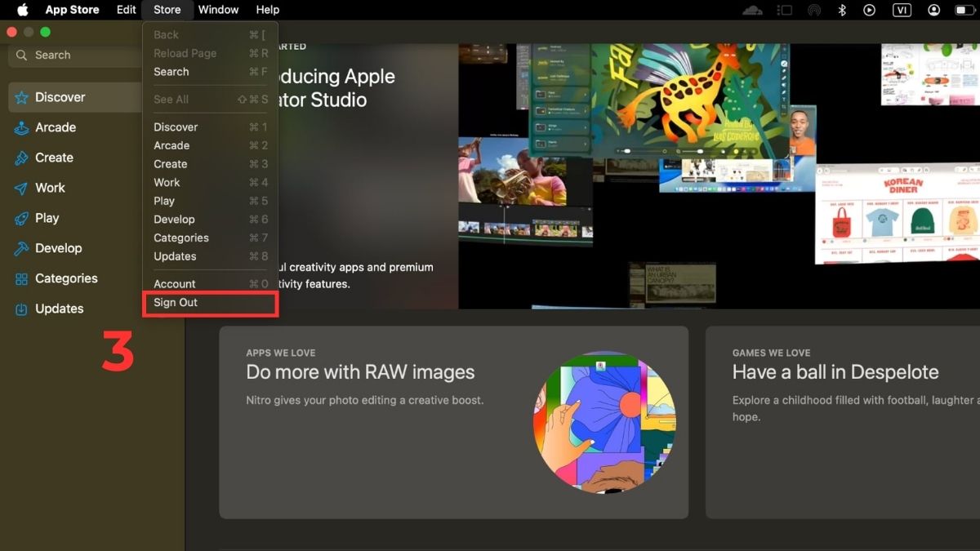This screenshot has width=980, height=551.
Task: Open the Play section using its sidebar icon
Action: pyautogui.click(x=21, y=218)
